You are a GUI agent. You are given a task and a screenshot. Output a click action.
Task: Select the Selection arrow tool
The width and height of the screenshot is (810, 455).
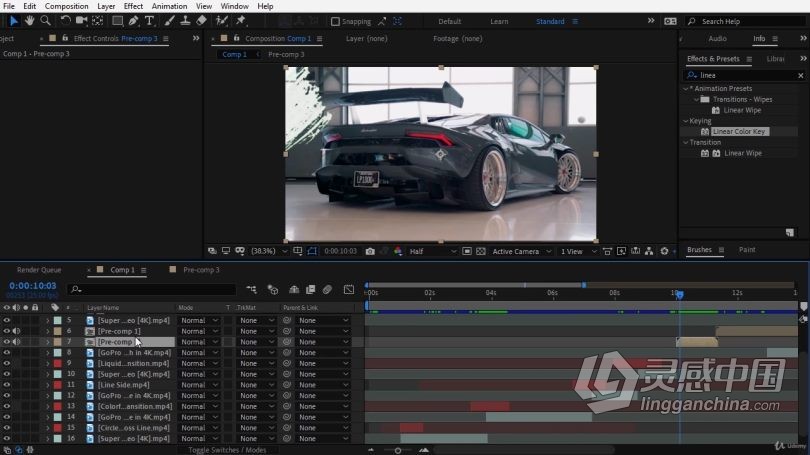[13, 21]
